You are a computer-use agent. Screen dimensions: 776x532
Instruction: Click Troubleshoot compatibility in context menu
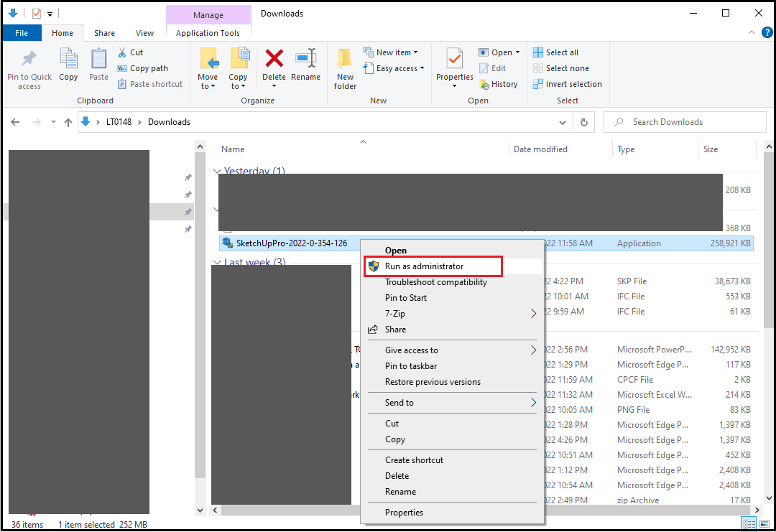435,282
